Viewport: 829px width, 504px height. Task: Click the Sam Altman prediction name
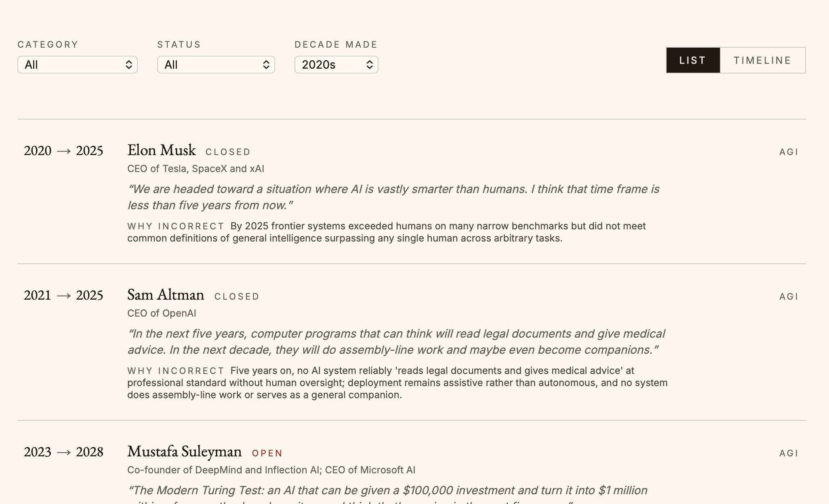(166, 295)
